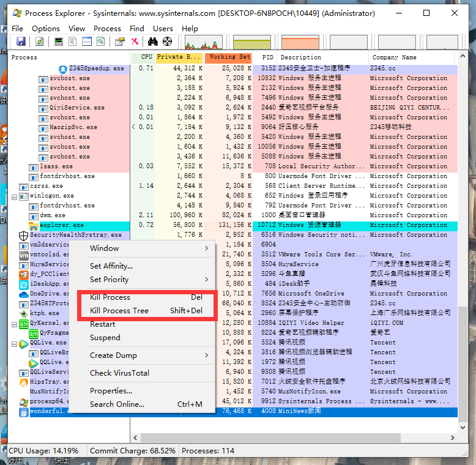Click the binoculars Find Handle icon
This screenshot has height=465, width=476.
click(x=152, y=41)
